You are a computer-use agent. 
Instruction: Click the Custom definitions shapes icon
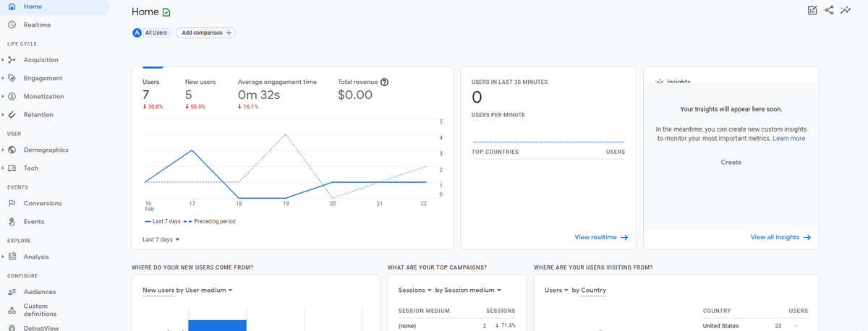click(x=12, y=310)
